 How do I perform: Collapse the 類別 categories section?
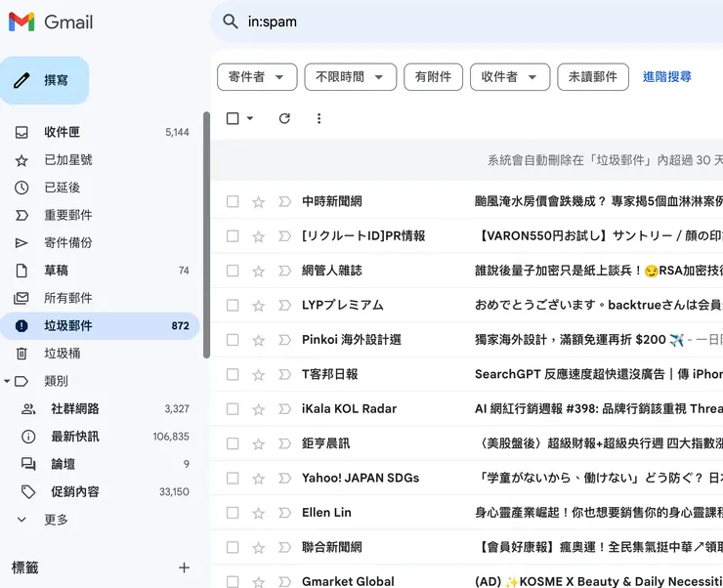tap(7, 381)
